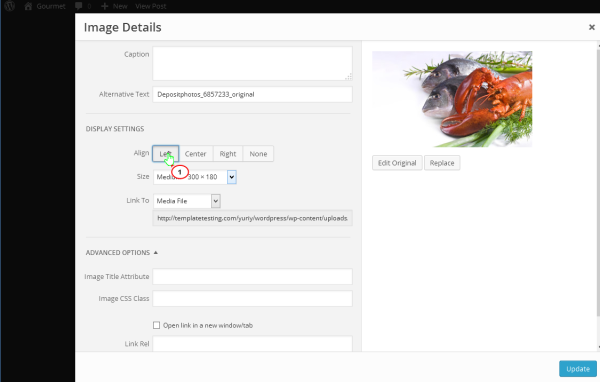600x382 pixels.
Task: Set image alignment to None
Action: [x=258, y=153]
